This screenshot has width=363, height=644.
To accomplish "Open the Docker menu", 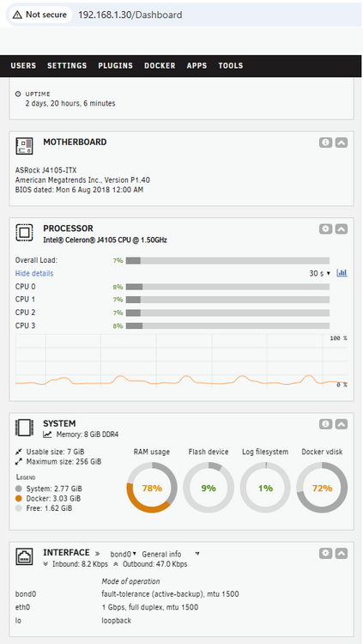I will pyautogui.click(x=160, y=66).
